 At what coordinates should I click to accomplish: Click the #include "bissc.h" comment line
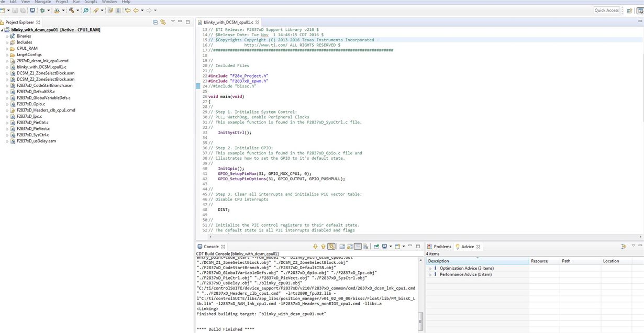click(232, 86)
